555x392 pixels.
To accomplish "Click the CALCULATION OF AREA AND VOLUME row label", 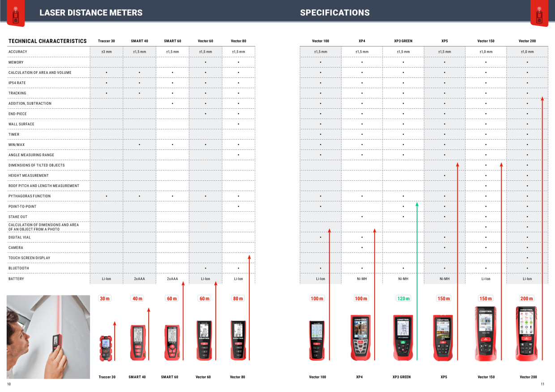I will click(x=40, y=72).
